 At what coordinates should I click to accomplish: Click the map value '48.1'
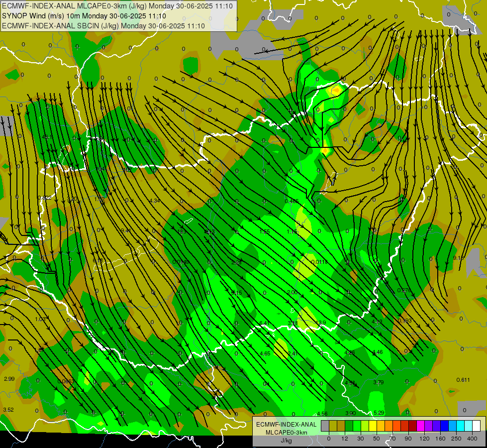[47, 137]
